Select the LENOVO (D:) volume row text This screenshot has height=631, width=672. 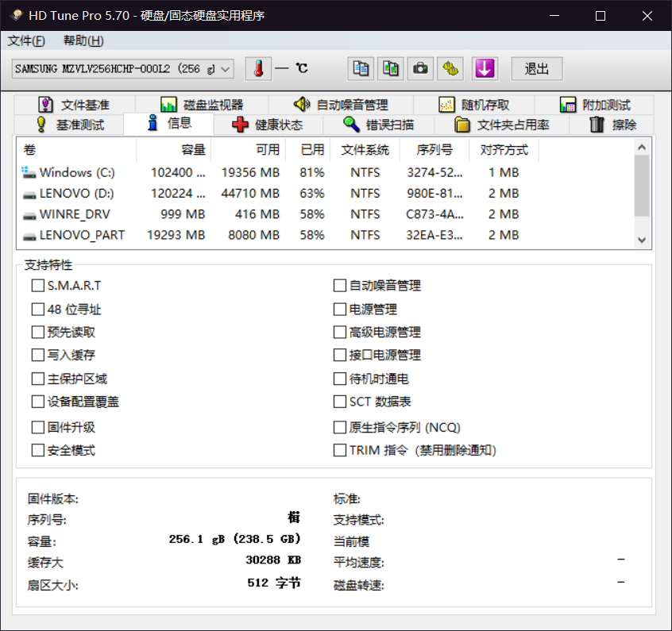[x=77, y=193]
